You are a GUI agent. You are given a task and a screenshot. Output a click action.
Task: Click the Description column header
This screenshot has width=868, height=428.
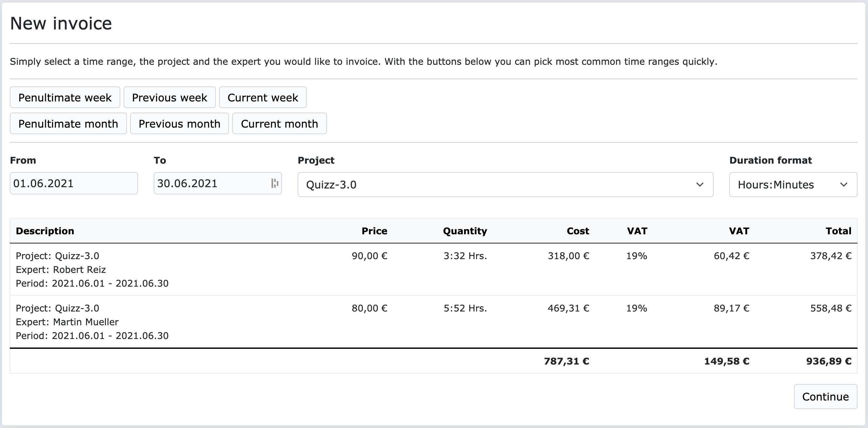pos(45,231)
